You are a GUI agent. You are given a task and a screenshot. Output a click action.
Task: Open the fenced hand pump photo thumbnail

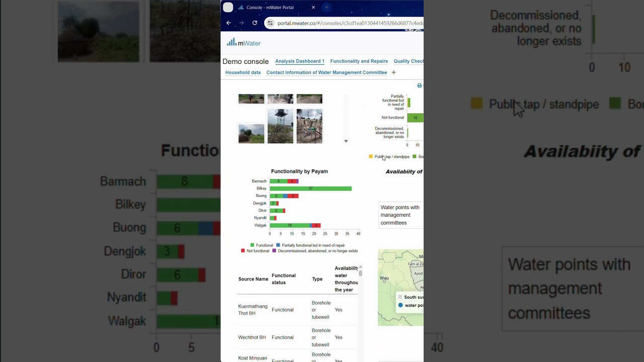(x=309, y=126)
